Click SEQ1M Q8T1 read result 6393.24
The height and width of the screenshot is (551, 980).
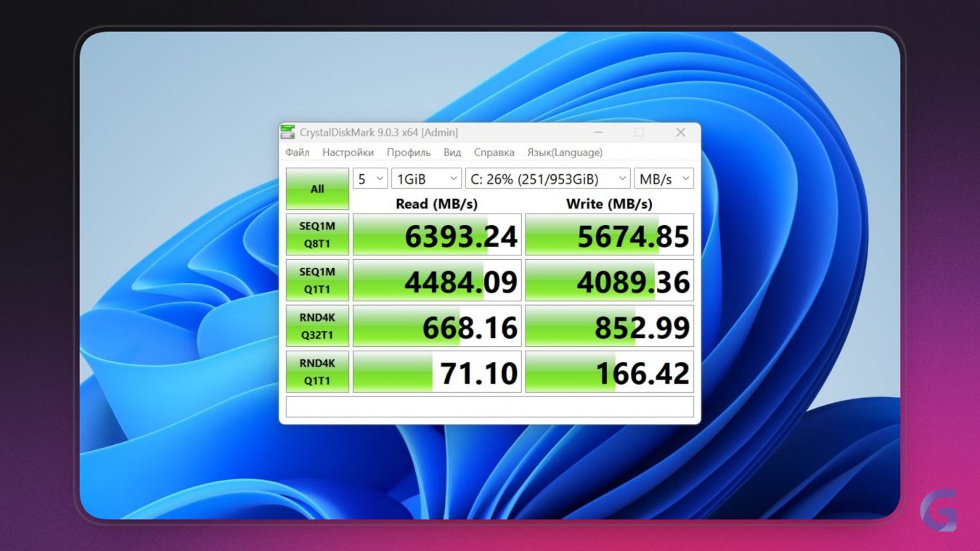click(x=437, y=234)
